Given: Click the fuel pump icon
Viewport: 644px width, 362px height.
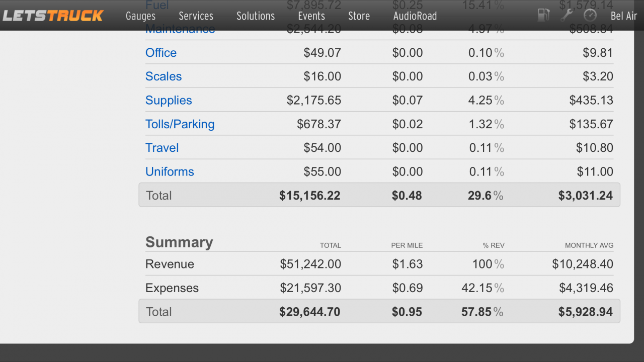Looking at the screenshot, I should [x=543, y=15].
